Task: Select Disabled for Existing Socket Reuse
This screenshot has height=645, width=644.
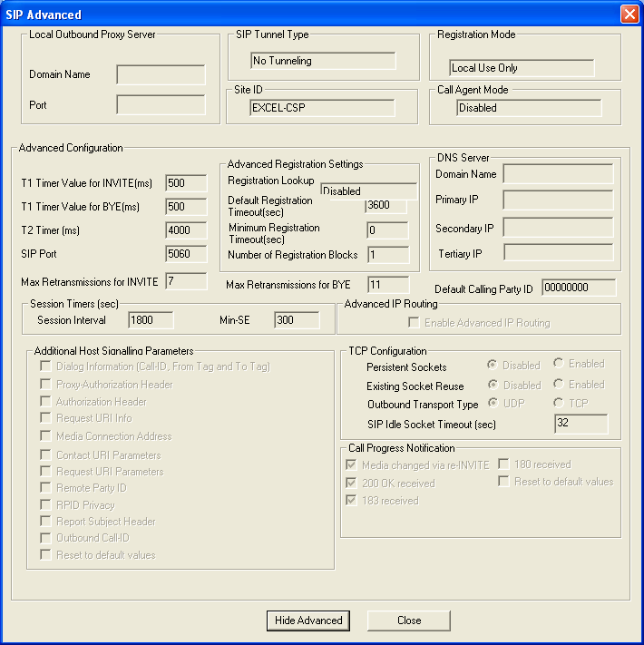Action: (x=493, y=385)
